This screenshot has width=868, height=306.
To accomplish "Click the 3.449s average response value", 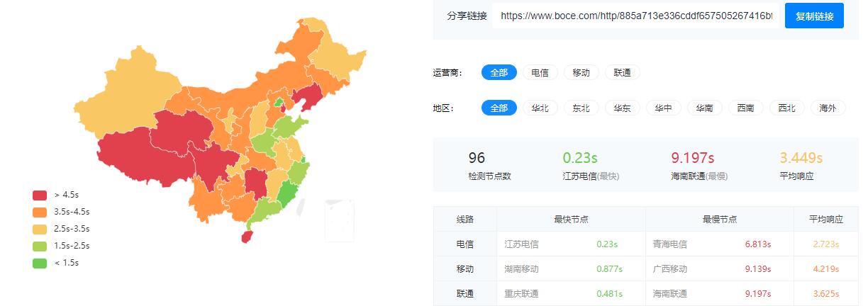I will pyautogui.click(x=801, y=158).
